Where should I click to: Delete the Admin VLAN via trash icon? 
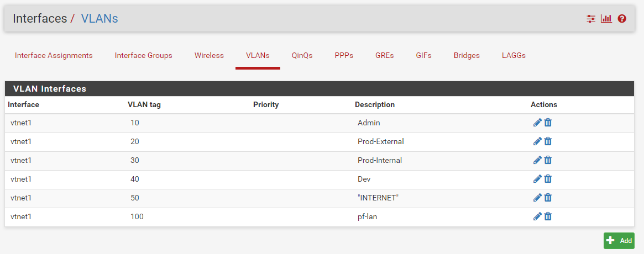pyautogui.click(x=548, y=122)
